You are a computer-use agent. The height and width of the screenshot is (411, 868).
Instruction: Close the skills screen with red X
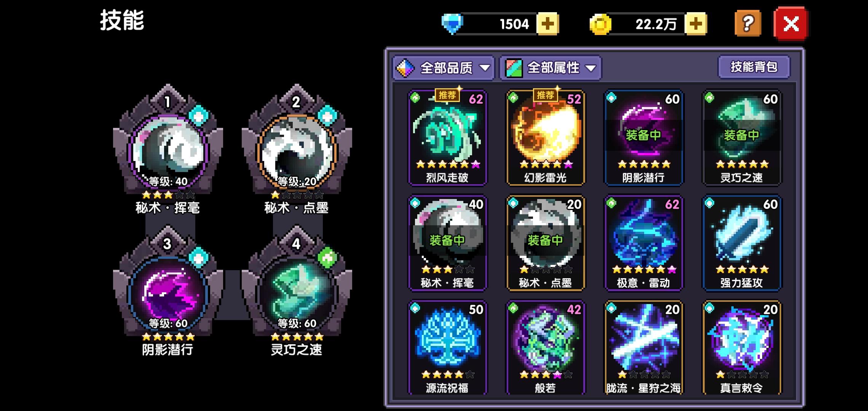tap(791, 24)
